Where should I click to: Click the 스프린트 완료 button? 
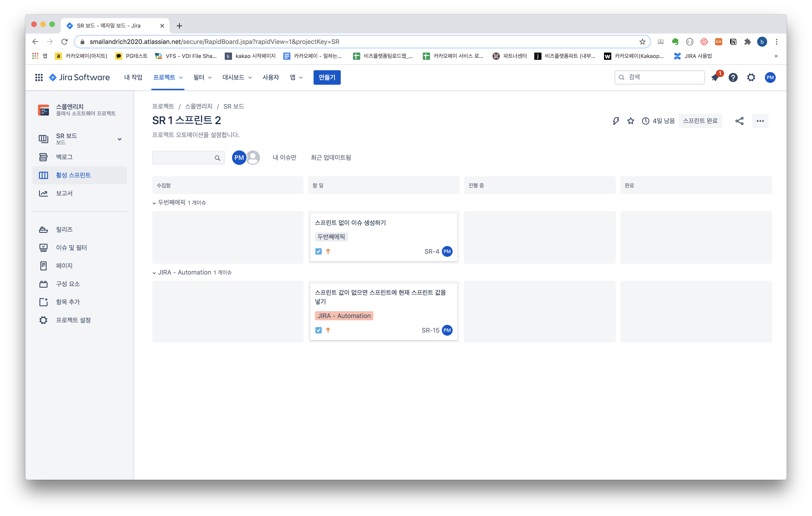[700, 121]
